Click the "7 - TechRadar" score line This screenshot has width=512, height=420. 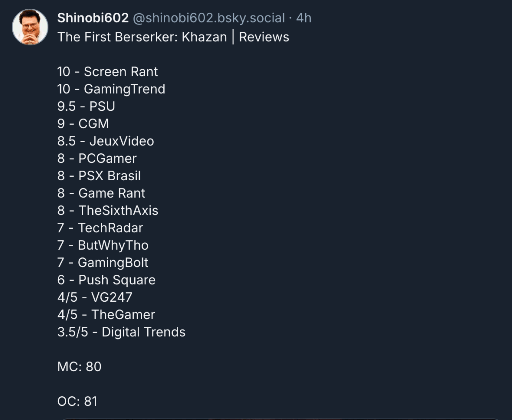pyautogui.click(x=100, y=228)
